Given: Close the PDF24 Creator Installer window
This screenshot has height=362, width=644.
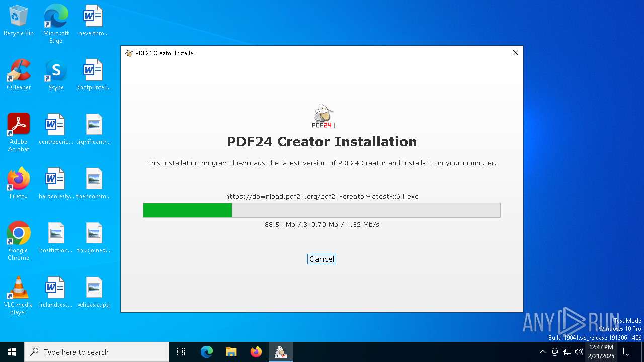Looking at the screenshot, I should 515,53.
